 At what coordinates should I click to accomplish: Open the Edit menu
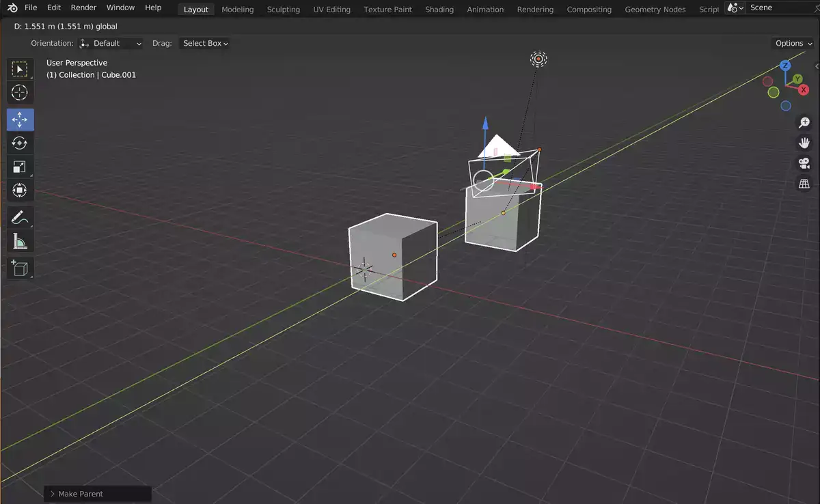tap(54, 8)
